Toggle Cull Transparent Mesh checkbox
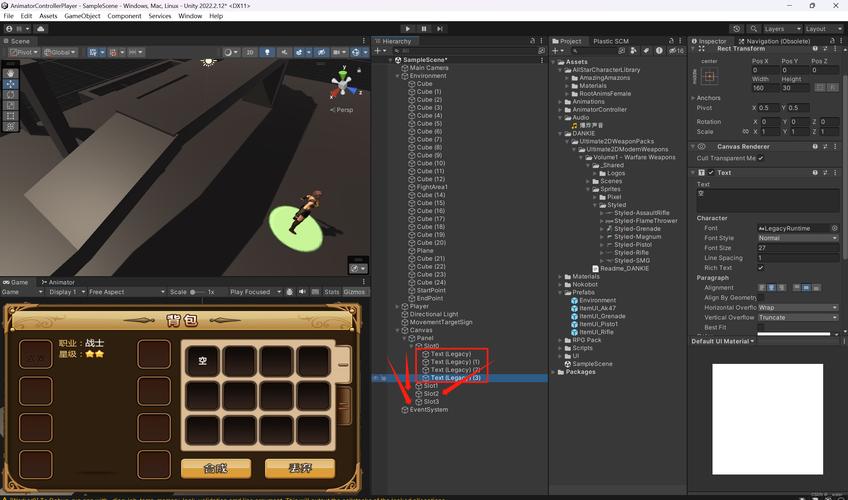The width and height of the screenshot is (848, 500). 761,158
